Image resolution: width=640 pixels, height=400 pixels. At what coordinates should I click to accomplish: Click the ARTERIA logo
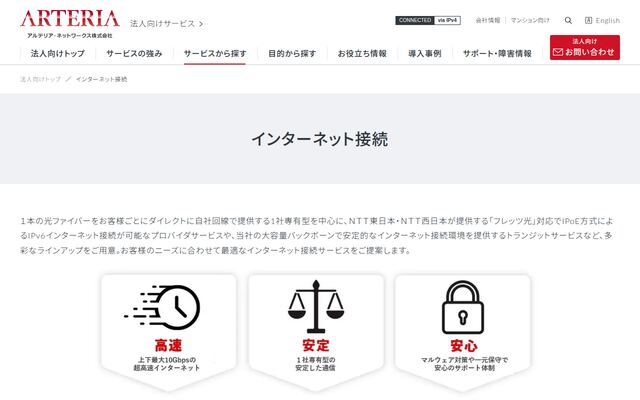70,19
